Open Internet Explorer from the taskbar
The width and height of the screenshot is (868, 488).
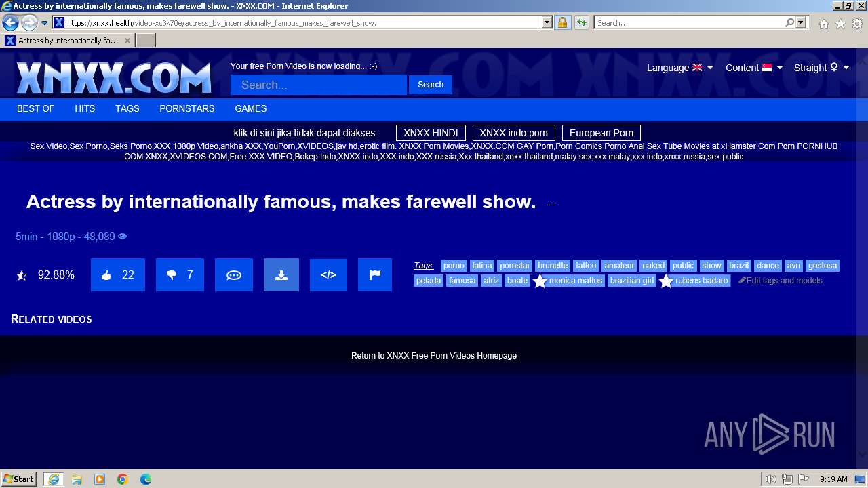pos(54,479)
